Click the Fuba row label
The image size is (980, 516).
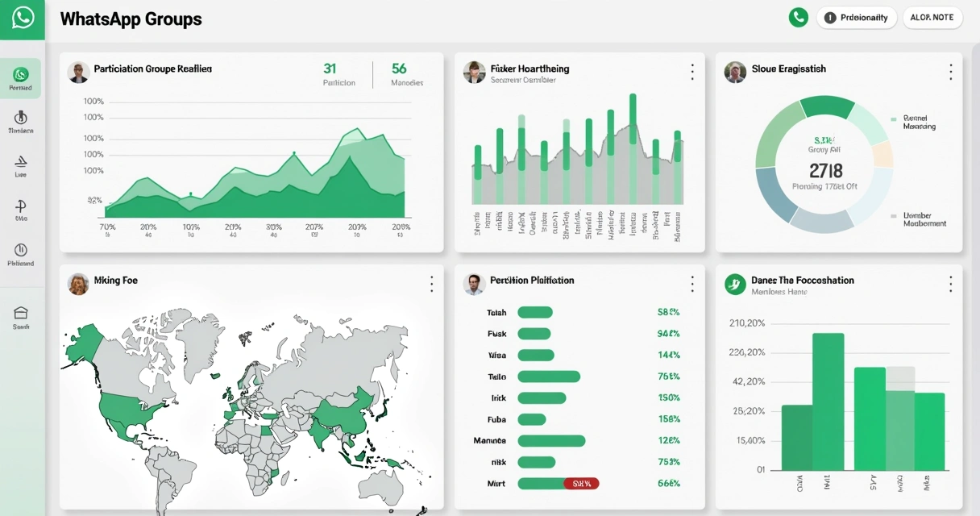pyautogui.click(x=496, y=419)
